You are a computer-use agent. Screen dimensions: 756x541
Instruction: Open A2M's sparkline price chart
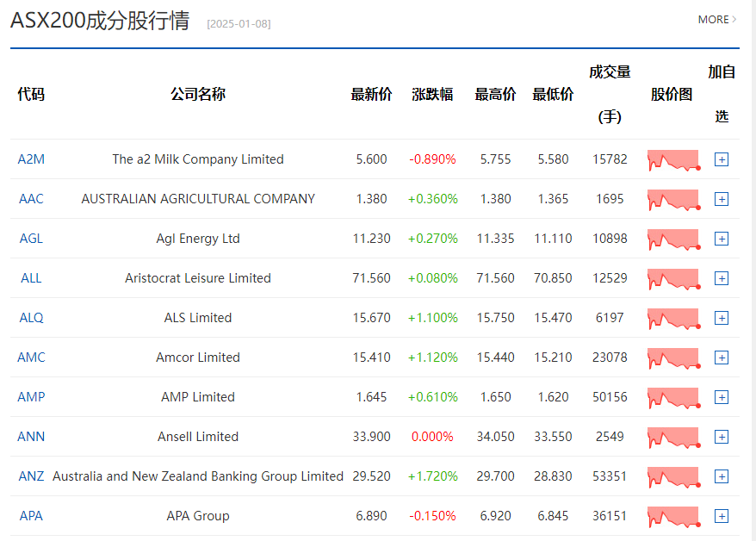coord(672,159)
